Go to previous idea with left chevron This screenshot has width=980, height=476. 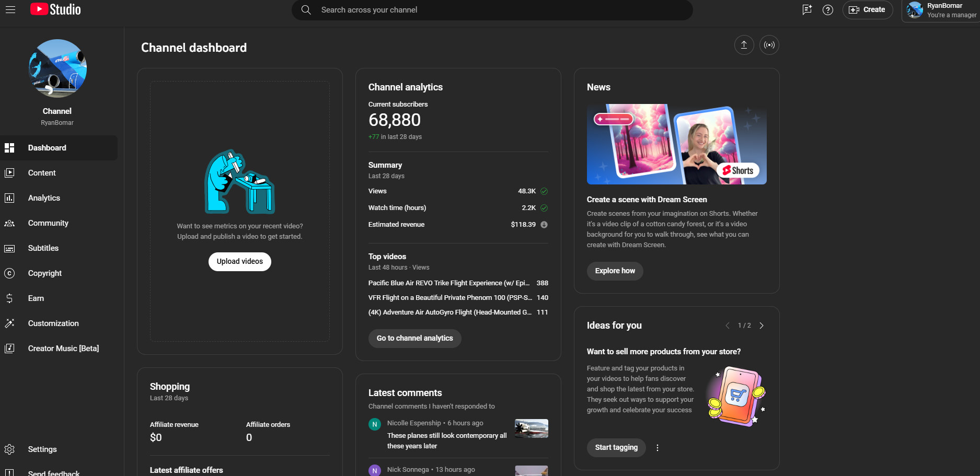point(727,326)
